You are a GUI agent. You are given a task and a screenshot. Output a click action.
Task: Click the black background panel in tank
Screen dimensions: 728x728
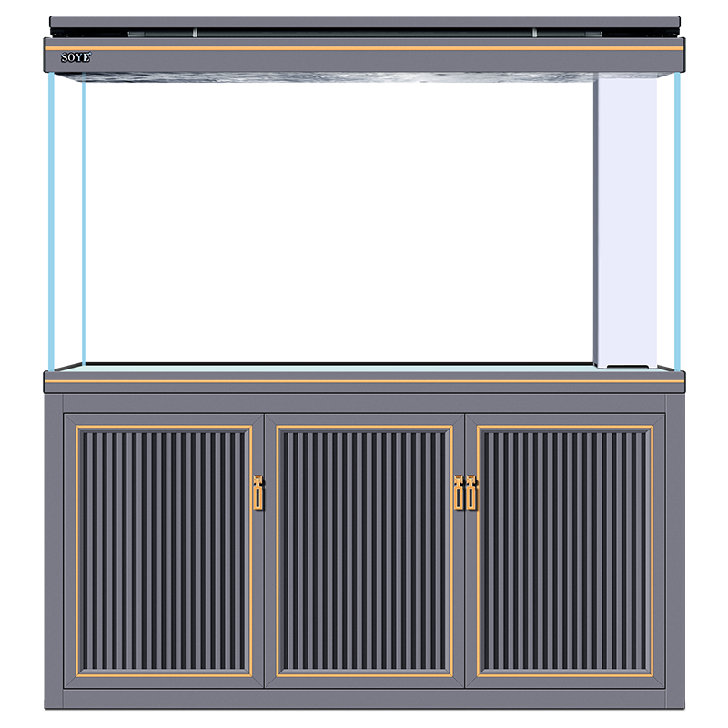(x=339, y=273)
